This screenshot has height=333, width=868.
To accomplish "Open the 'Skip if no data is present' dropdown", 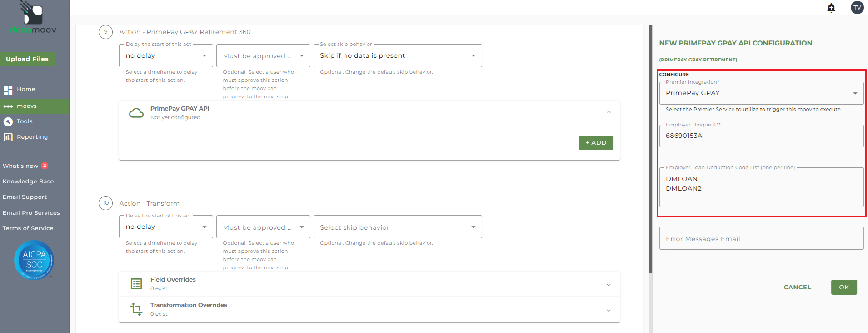I will (397, 56).
